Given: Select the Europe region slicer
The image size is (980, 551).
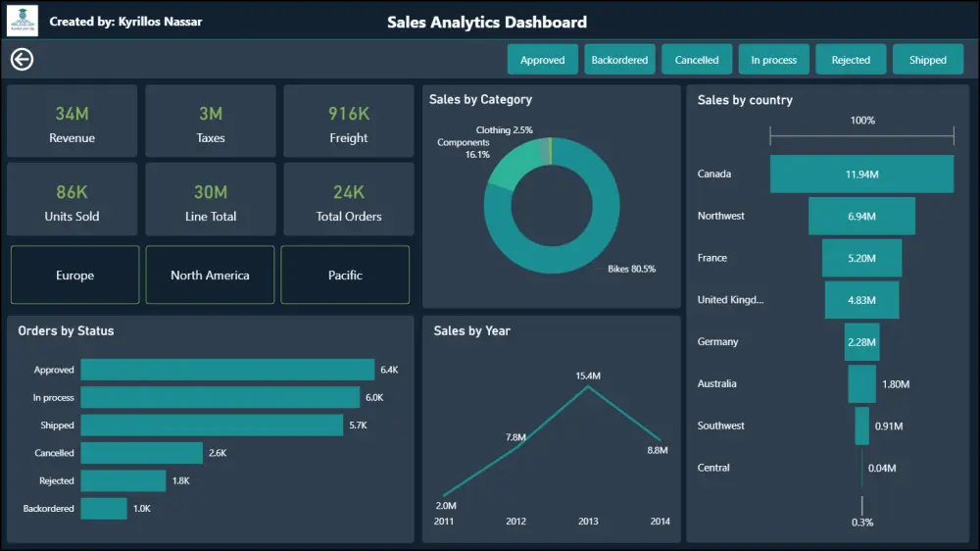Looking at the screenshot, I should point(75,275).
